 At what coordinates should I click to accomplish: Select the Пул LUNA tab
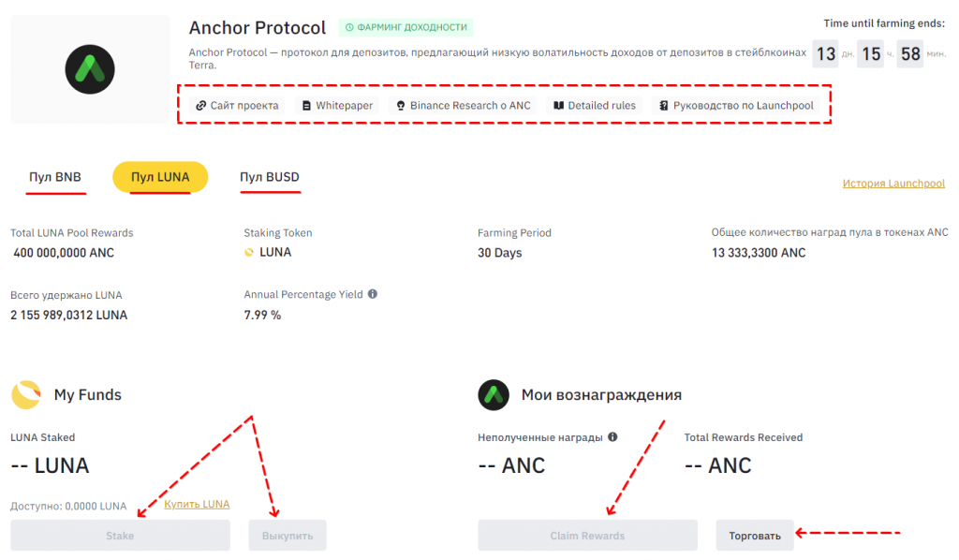160,177
